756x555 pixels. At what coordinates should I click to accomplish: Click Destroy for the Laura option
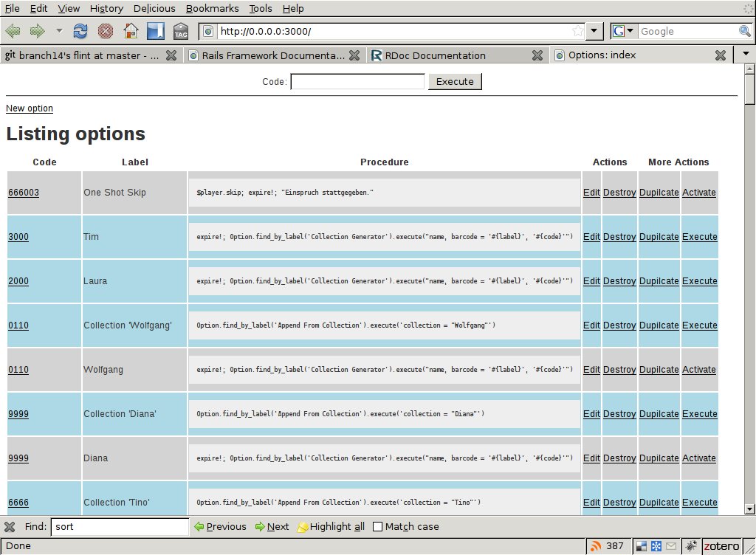coord(619,281)
